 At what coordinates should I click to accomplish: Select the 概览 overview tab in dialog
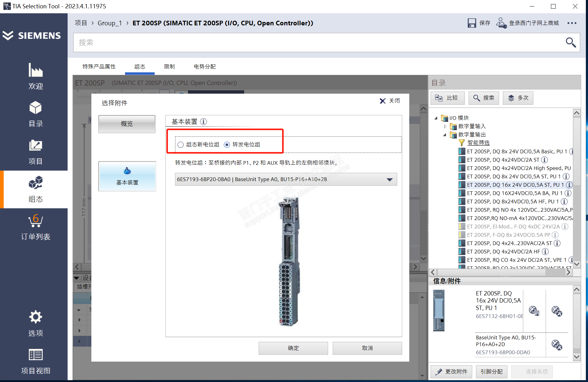pyautogui.click(x=127, y=124)
